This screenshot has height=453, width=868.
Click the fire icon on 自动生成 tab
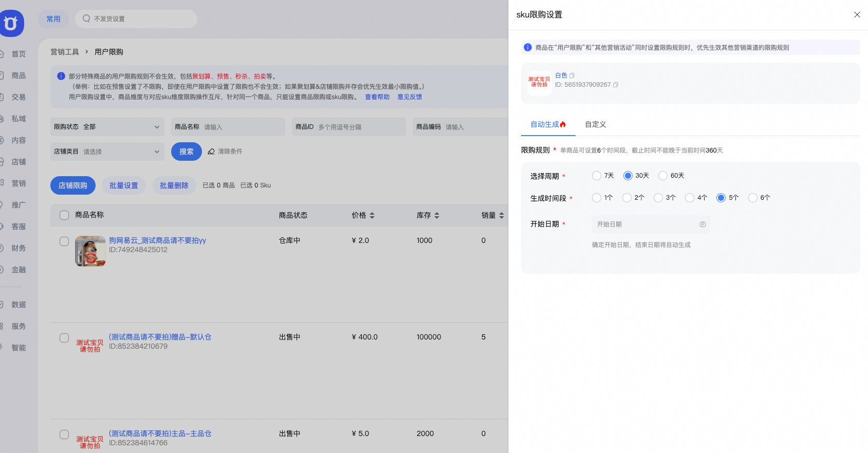[x=563, y=124]
